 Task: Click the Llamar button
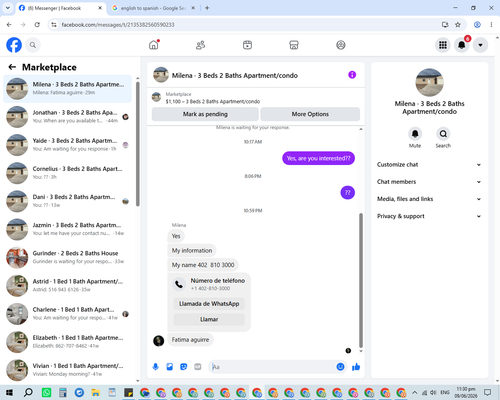tap(209, 319)
